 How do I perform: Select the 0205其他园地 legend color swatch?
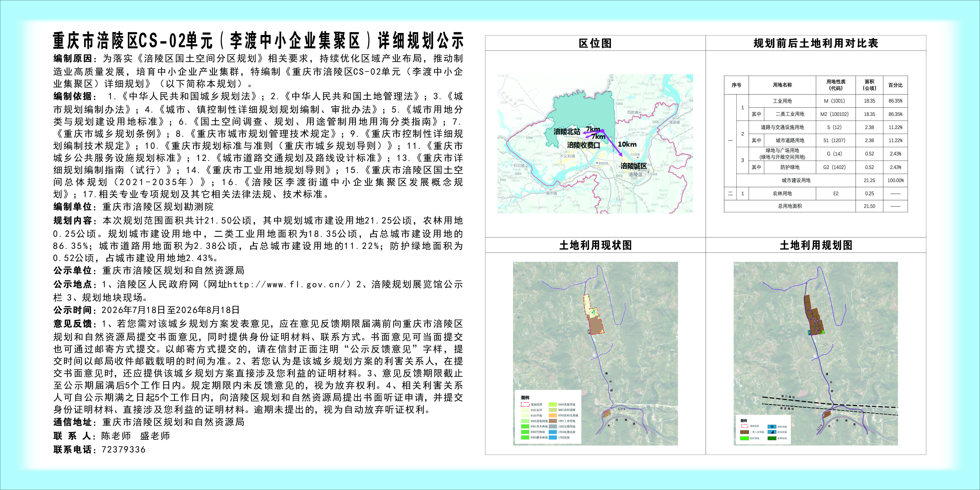point(525,421)
